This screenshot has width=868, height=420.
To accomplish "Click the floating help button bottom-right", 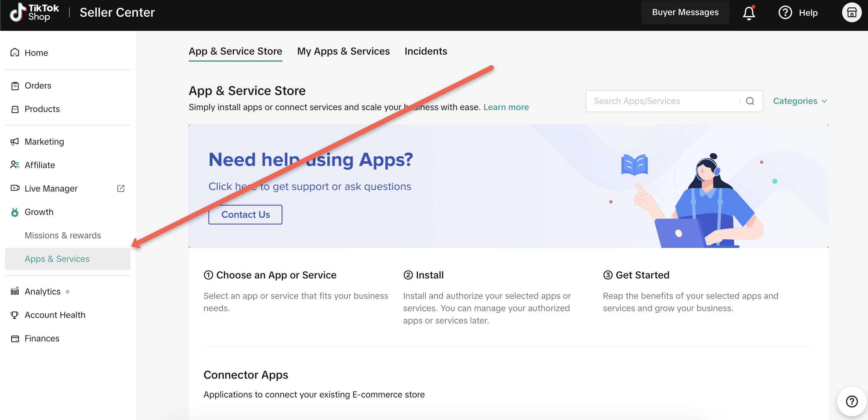I will tap(851, 401).
